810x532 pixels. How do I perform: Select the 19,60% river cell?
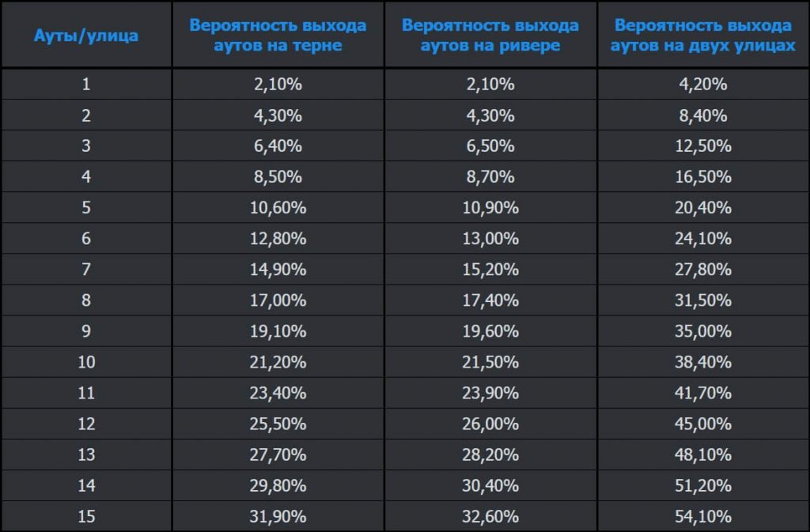490,331
